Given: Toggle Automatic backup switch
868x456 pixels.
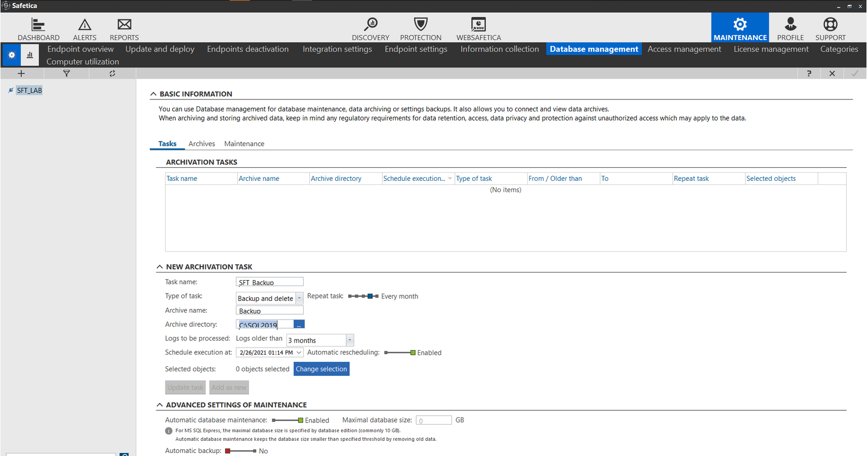Looking at the screenshot, I should pyautogui.click(x=241, y=451).
